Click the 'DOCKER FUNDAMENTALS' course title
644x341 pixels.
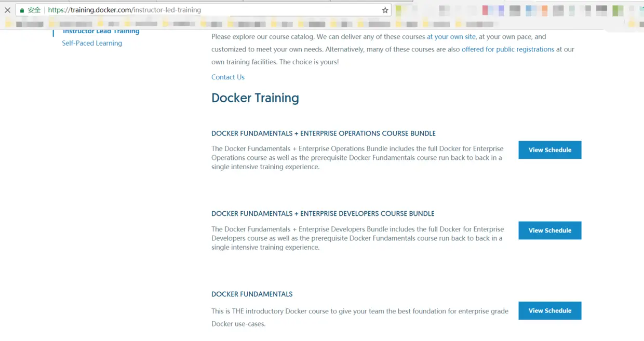[x=252, y=294]
